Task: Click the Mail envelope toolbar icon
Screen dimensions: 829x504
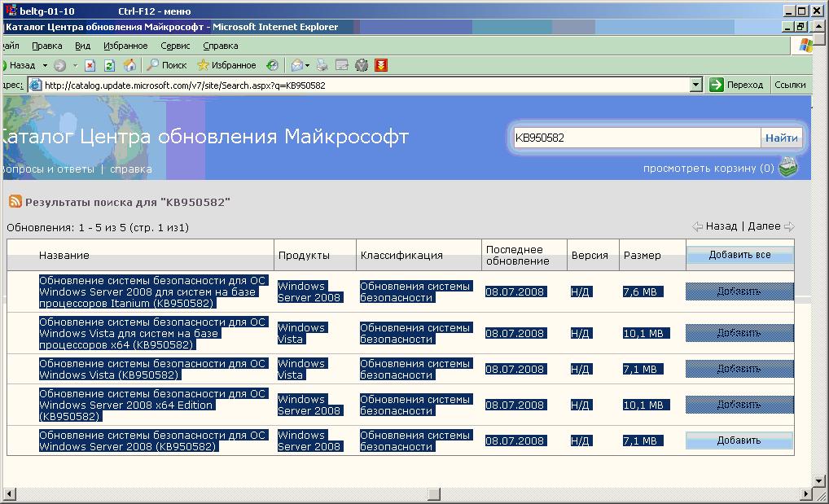Action: pos(296,65)
